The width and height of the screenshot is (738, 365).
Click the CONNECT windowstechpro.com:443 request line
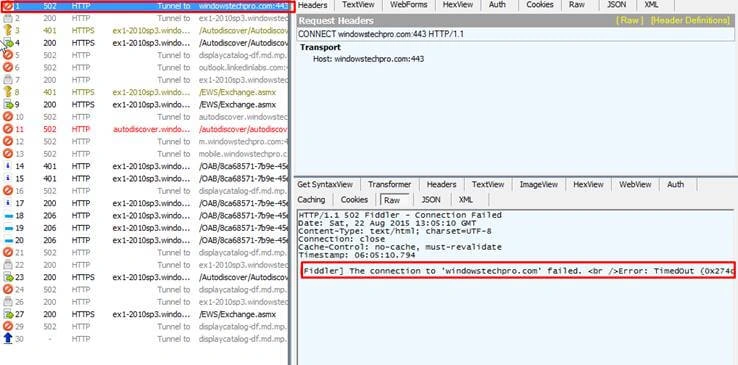point(381,34)
